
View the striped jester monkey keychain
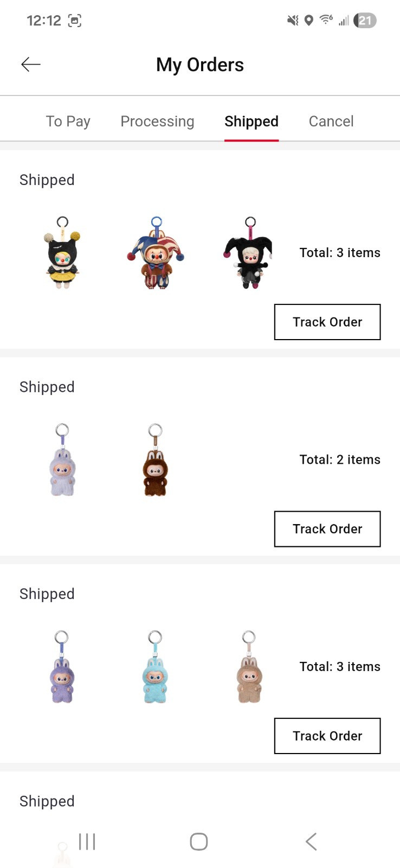(x=156, y=253)
